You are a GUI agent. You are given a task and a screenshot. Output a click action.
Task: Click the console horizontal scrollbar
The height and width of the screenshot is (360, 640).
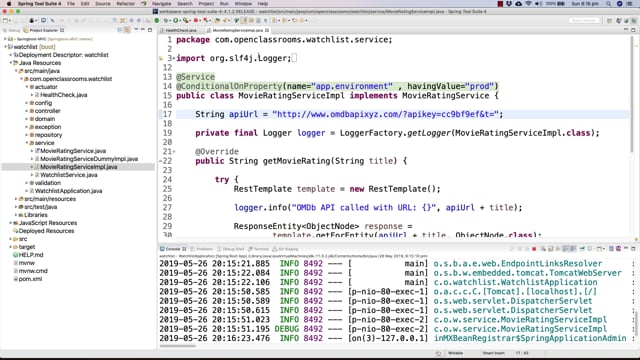pyautogui.click(x=178, y=346)
